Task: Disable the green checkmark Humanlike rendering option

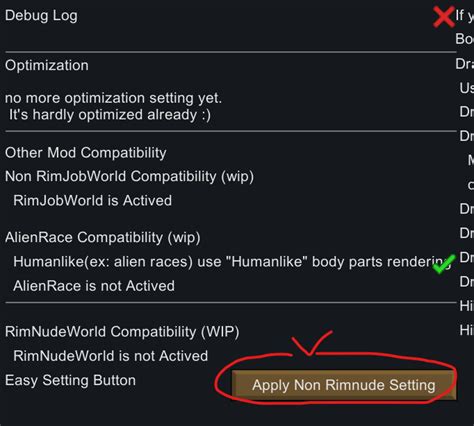Action: 444,264
